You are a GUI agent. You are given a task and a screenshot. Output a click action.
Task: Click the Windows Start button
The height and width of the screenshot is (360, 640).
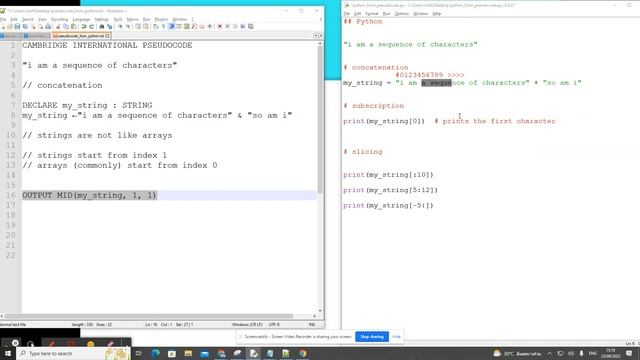[7, 353]
